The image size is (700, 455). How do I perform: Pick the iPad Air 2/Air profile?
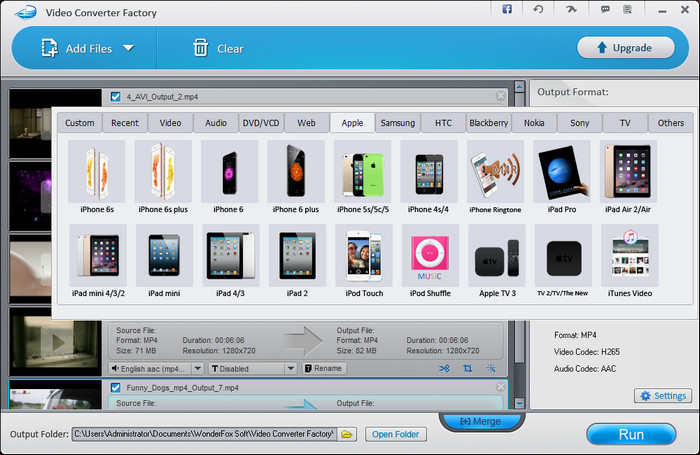[628, 177]
